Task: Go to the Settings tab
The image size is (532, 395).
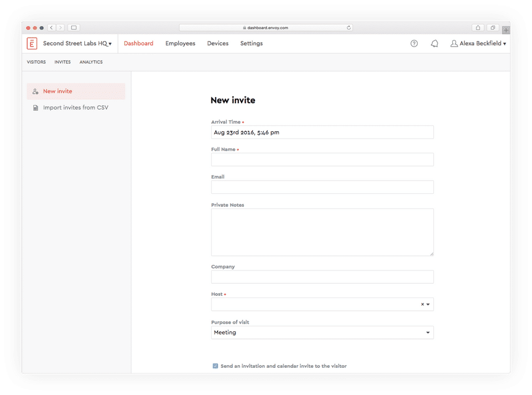Action: click(x=252, y=43)
